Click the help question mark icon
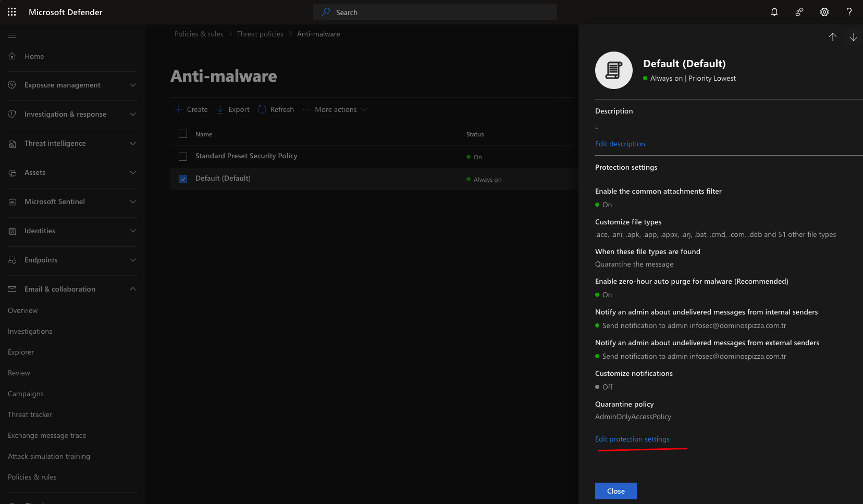Image resolution: width=863 pixels, height=504 pixels. point(849,12)
